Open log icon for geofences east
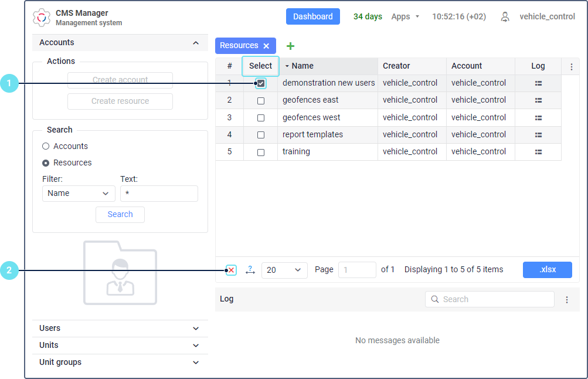This screenshot has width=588, height=379. [538, 100]
